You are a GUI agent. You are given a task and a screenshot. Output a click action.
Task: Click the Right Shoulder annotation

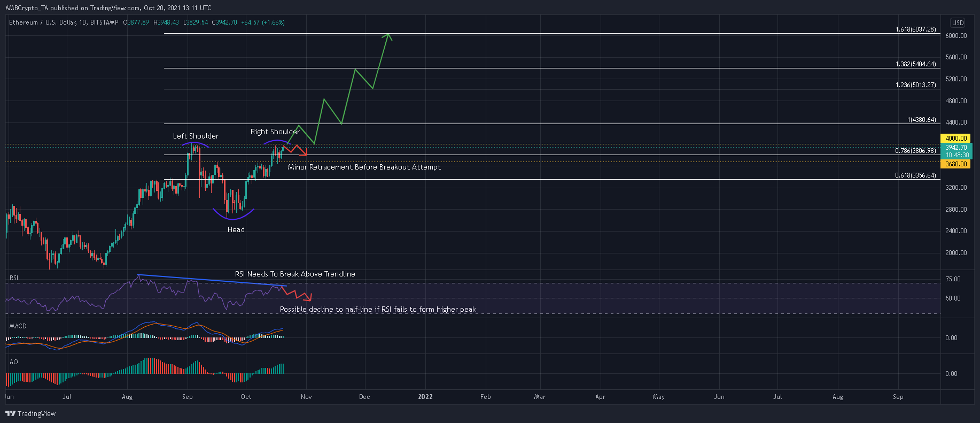(275, 132)
